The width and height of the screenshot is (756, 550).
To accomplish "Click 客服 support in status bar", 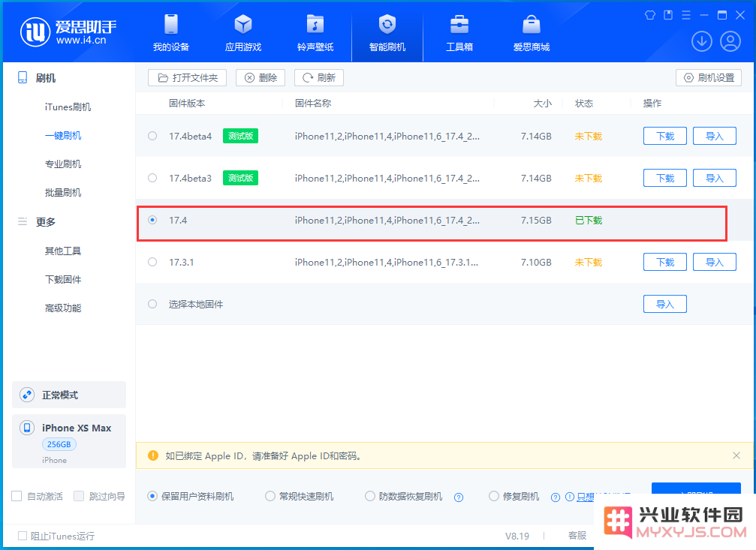I will (577, 536).
